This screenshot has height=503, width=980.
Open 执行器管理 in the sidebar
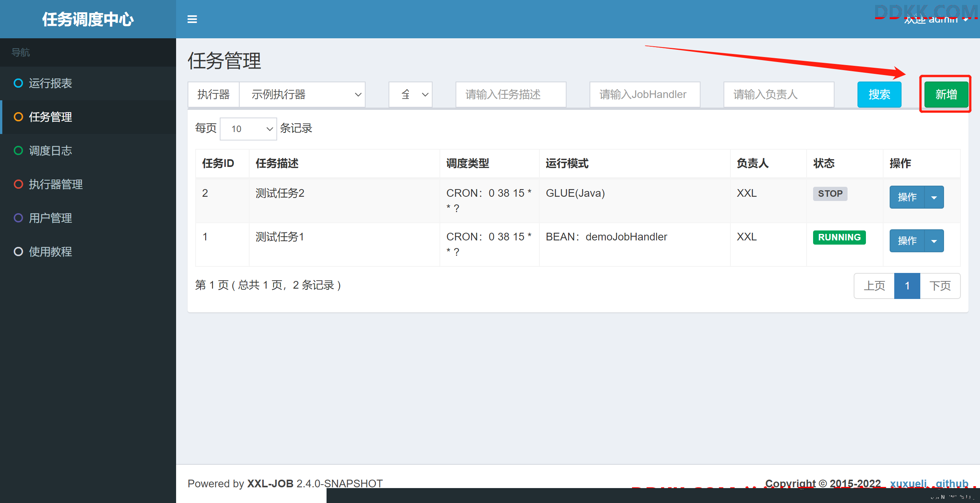(x=88, y=184)
